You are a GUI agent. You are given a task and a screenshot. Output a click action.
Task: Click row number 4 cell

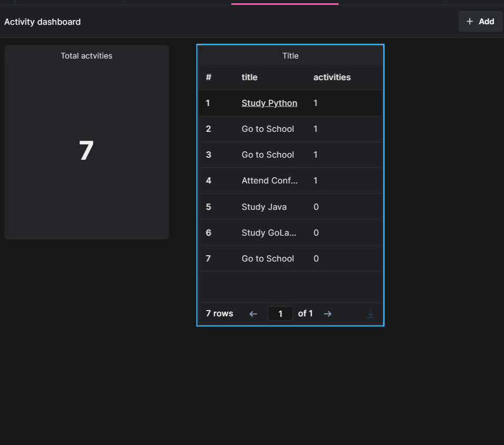[x=209, y=180]
